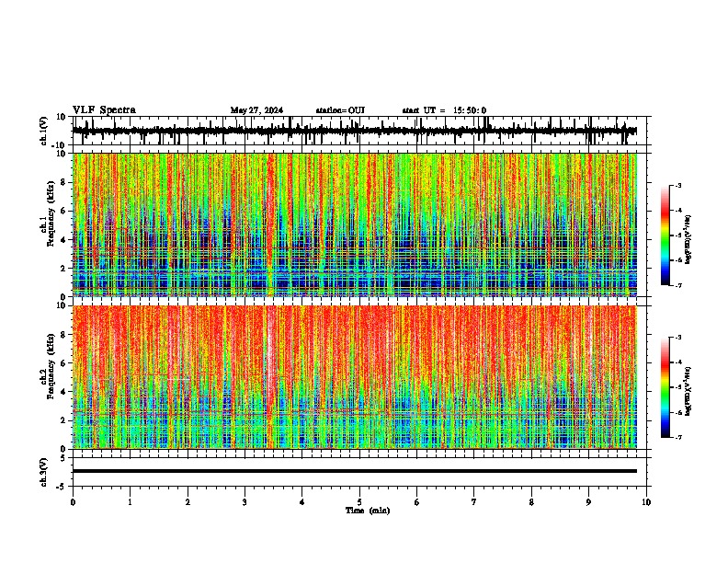The image size is (728, 563).
Task: Click the 'start UT = 15:50:0' text
Action: coord(444,110)
